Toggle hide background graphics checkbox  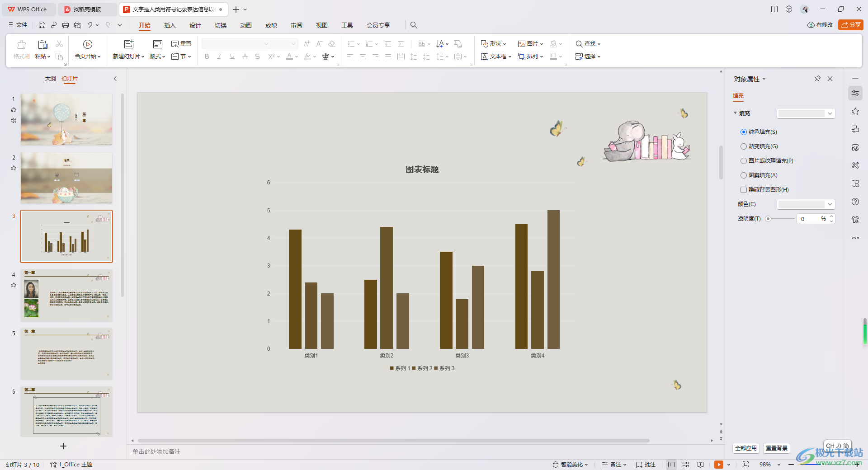743,190
